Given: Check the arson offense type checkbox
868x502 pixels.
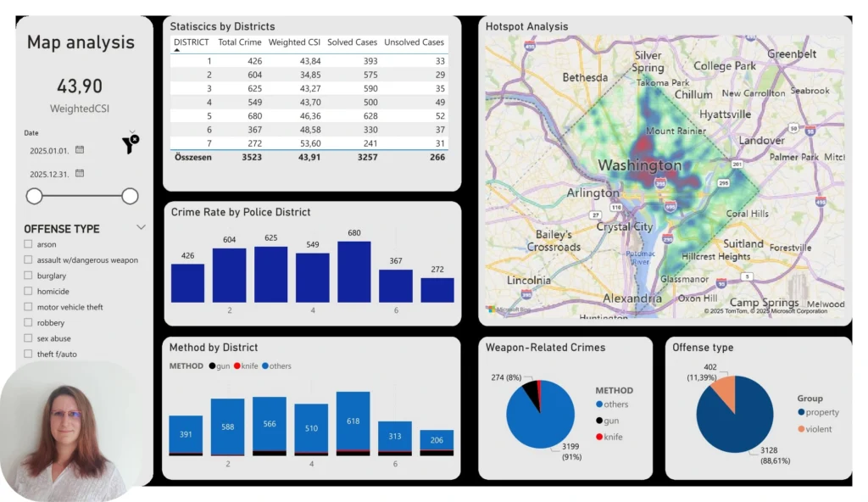Looking at the screenshot, I should pos(29,244).
